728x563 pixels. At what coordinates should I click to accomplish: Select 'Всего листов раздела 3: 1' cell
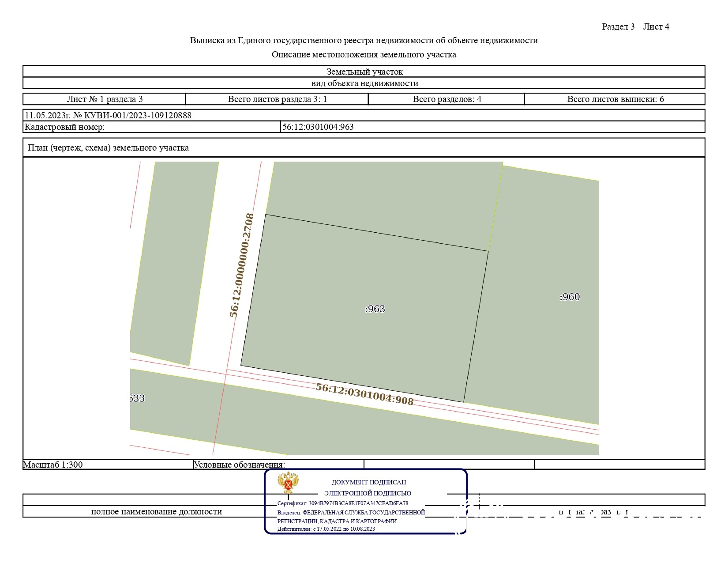[277, 99]
